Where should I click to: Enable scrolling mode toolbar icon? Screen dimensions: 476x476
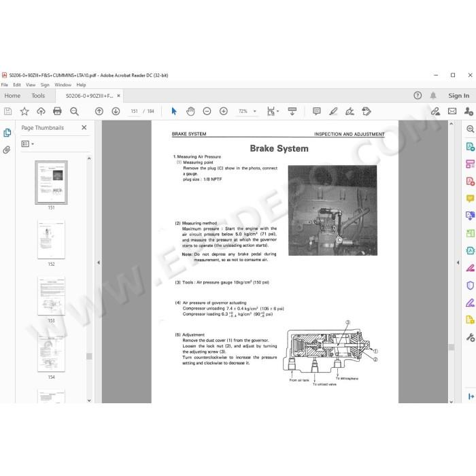point(292,112)
